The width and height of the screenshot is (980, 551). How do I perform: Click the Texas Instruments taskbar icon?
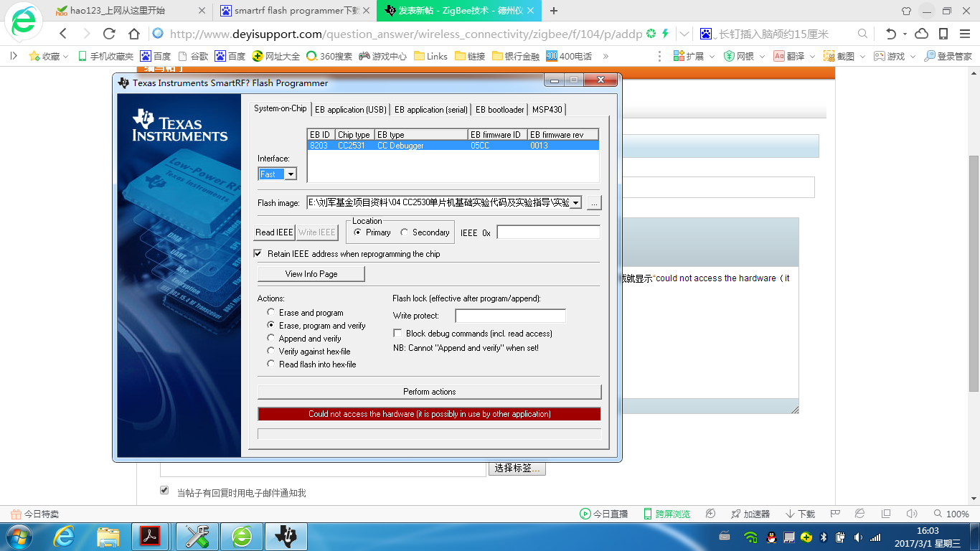click(286, 536)
